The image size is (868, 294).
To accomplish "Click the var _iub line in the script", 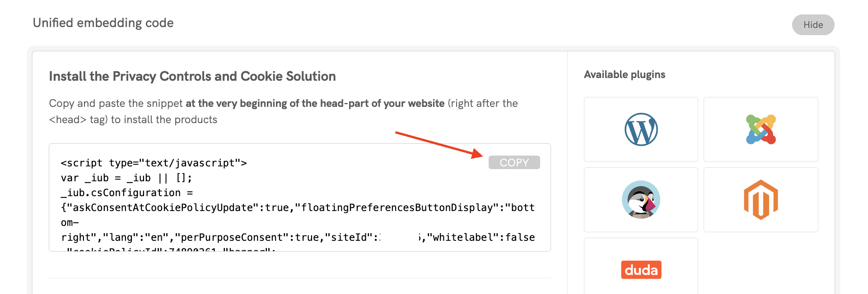I will click(126, 178).
